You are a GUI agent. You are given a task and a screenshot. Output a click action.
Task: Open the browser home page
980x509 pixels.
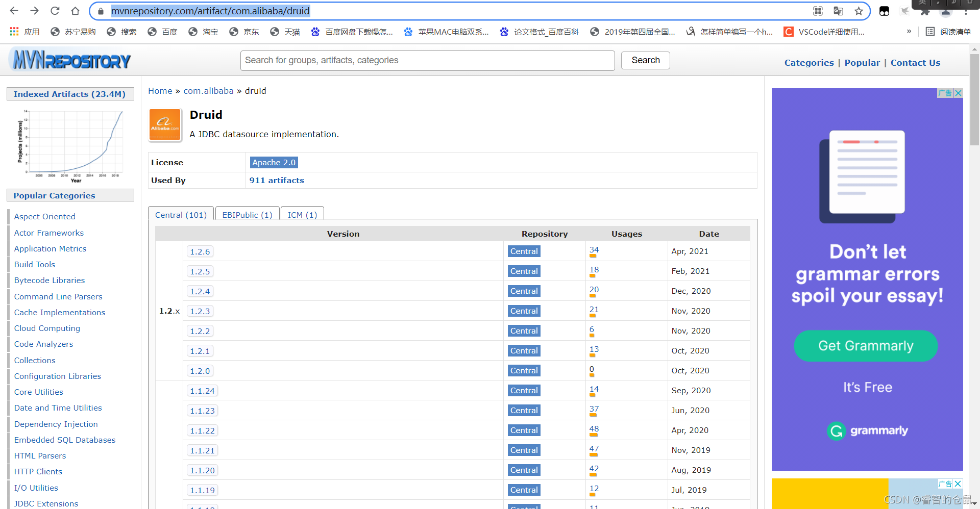pos(76,11)
